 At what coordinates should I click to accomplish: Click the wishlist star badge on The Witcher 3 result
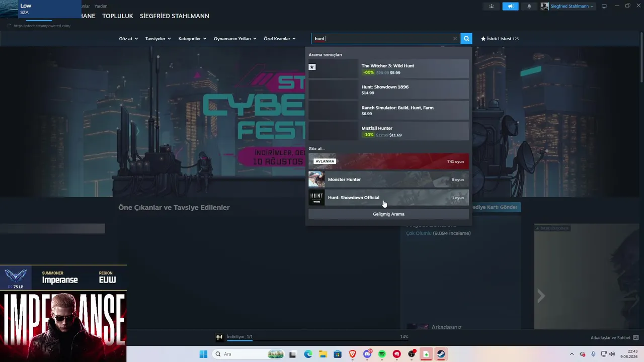(312, 67)
